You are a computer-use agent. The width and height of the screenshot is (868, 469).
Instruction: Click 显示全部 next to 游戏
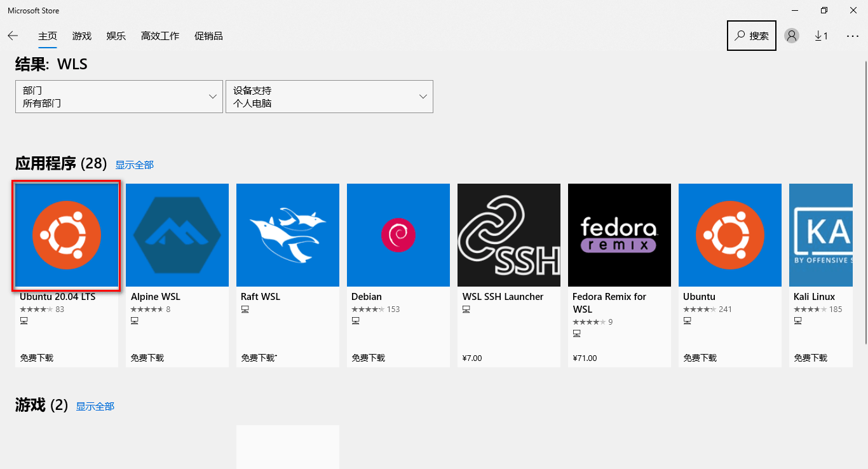(x=95, y=406)
